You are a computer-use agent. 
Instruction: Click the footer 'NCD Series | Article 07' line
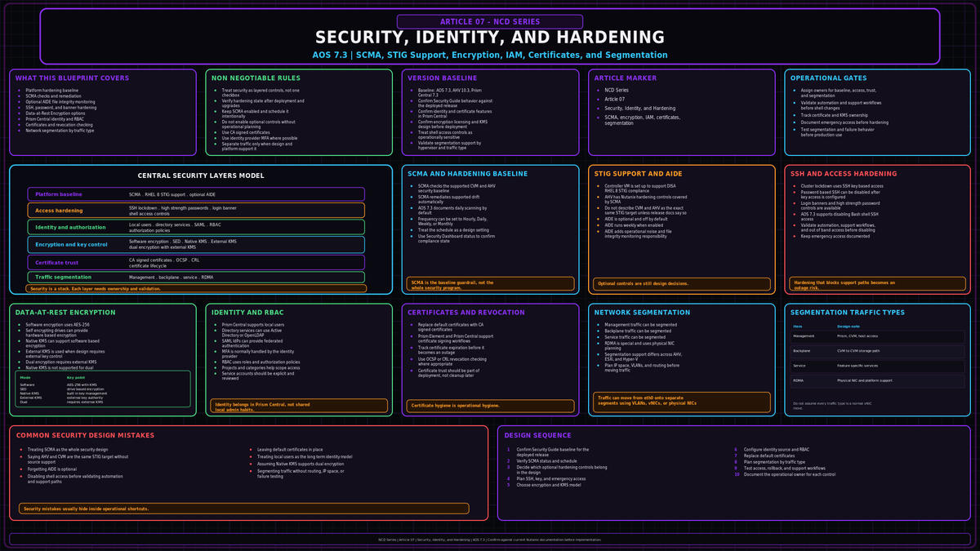490,540
